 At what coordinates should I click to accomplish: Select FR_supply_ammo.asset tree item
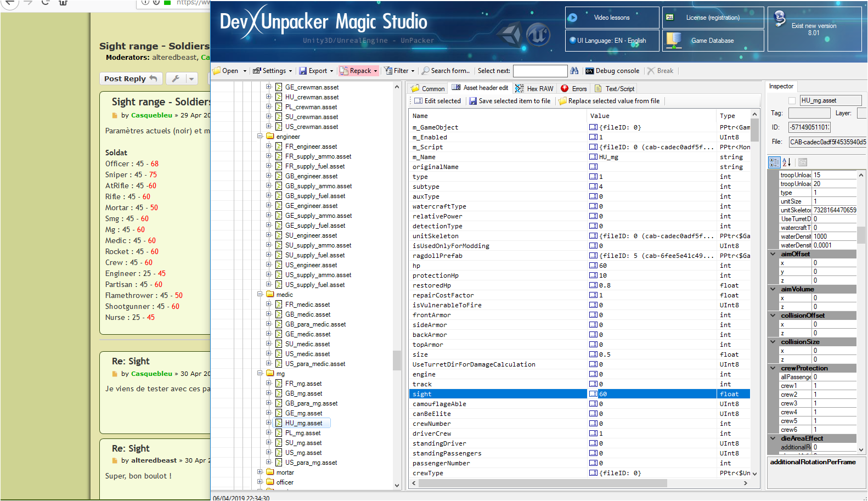point(318,156)
